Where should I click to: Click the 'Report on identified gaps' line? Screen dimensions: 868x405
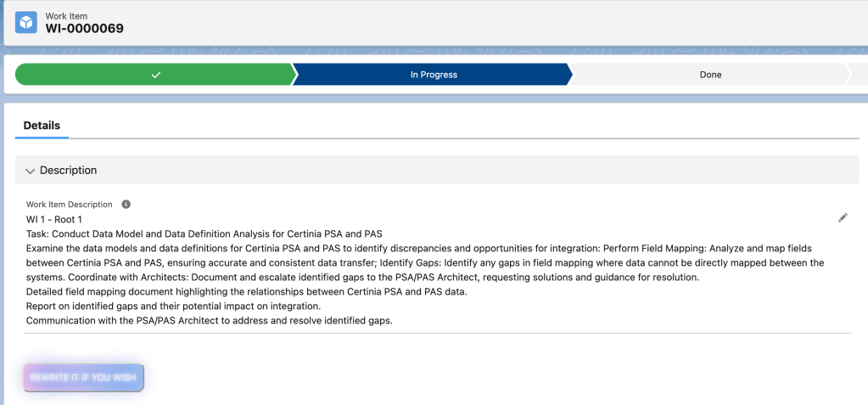click(173, 306)
